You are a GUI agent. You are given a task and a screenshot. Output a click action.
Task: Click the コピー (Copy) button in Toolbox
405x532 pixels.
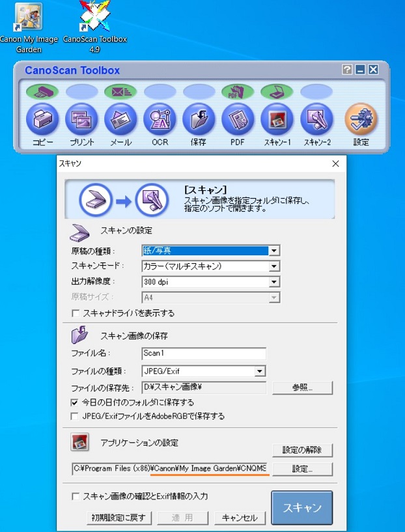(42, 119)
